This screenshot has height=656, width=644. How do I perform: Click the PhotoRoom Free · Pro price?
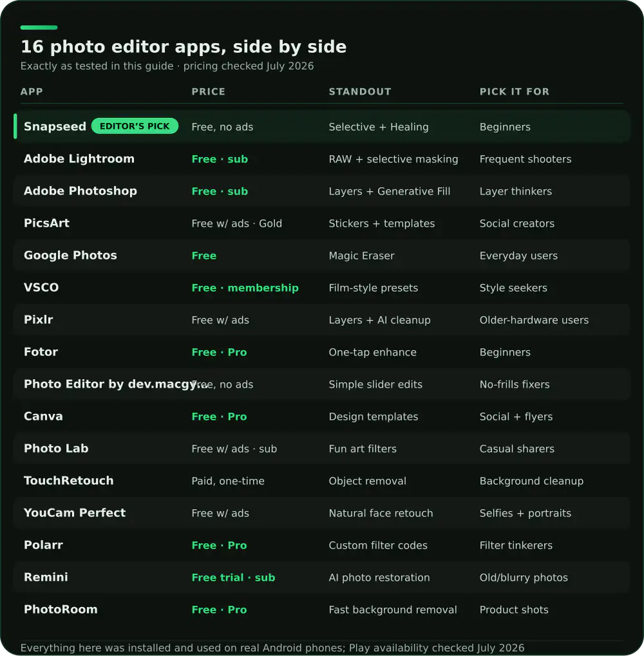[x=219, y=610]
